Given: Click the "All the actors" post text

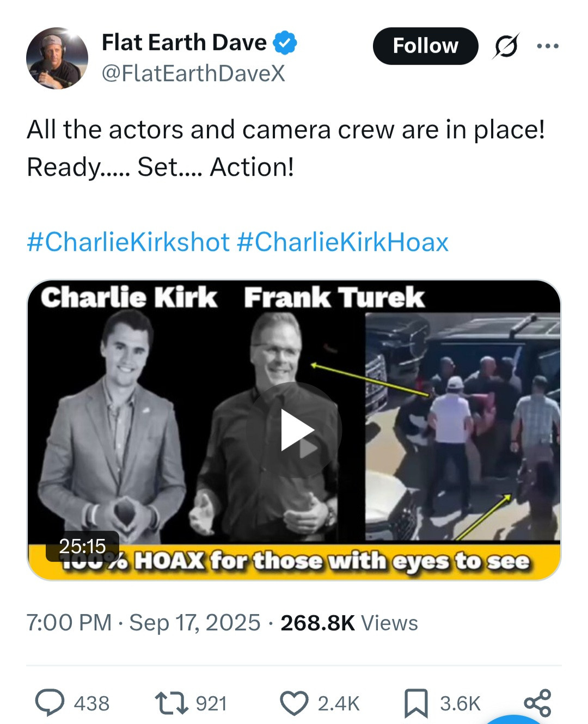Looking at the screenshot, I should click(x=286, y=148).
